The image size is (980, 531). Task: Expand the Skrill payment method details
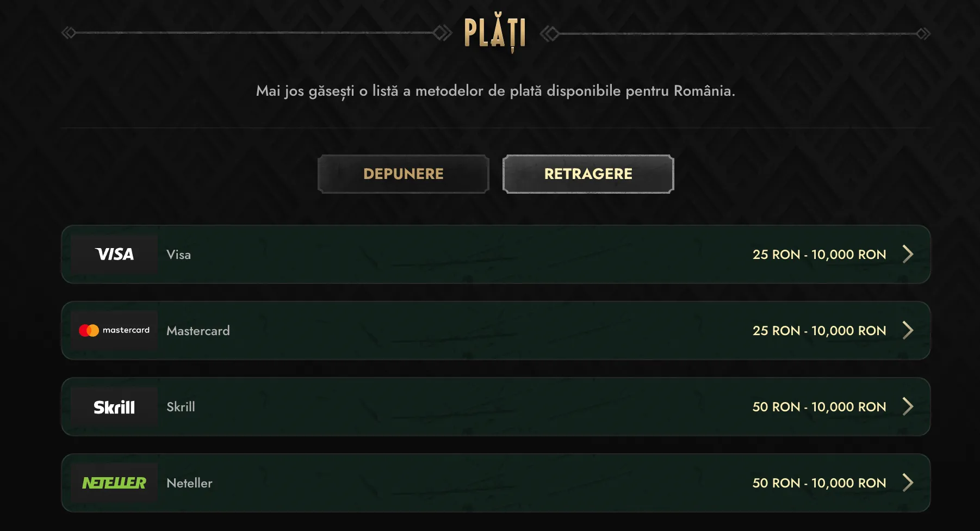click(907, 406)
